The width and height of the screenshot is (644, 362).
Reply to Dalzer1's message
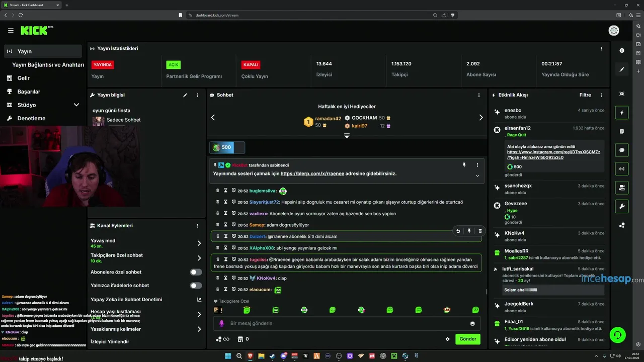(458, 231)
